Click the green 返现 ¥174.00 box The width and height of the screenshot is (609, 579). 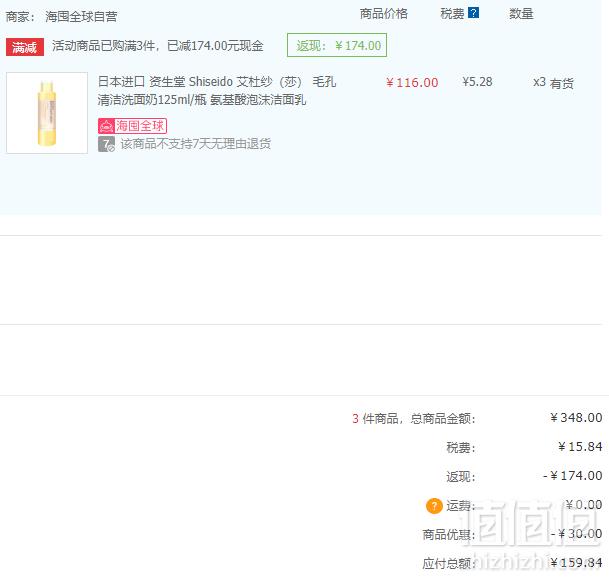pos(337,45)
